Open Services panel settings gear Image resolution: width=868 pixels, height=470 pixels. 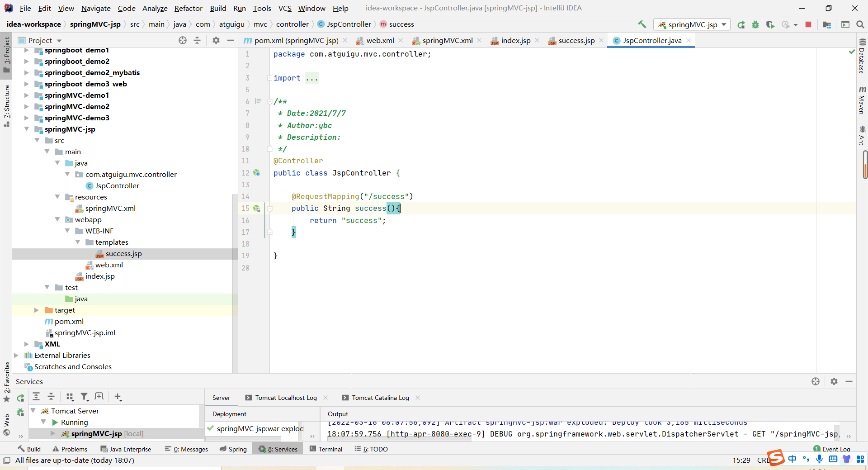tap(834, 381)
